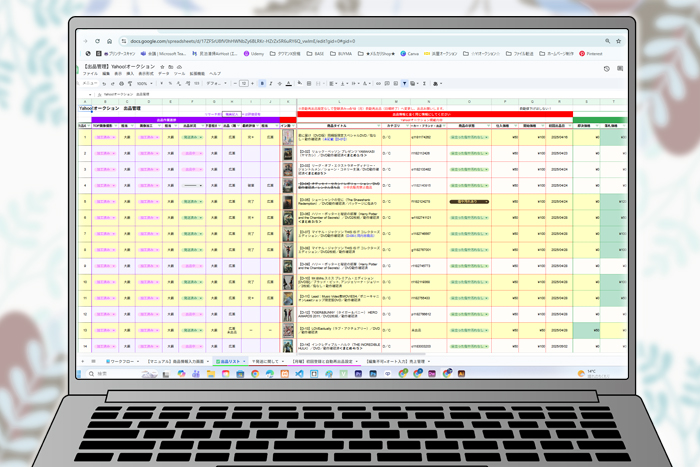The height and width of the screenshot is (467, 700).
Task: Open the font size box in toolbar
Action: (246, 84)
